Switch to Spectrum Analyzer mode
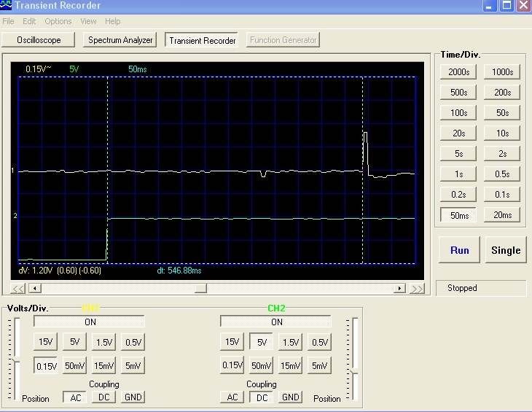Screen dimensions: 532x412 120,40
